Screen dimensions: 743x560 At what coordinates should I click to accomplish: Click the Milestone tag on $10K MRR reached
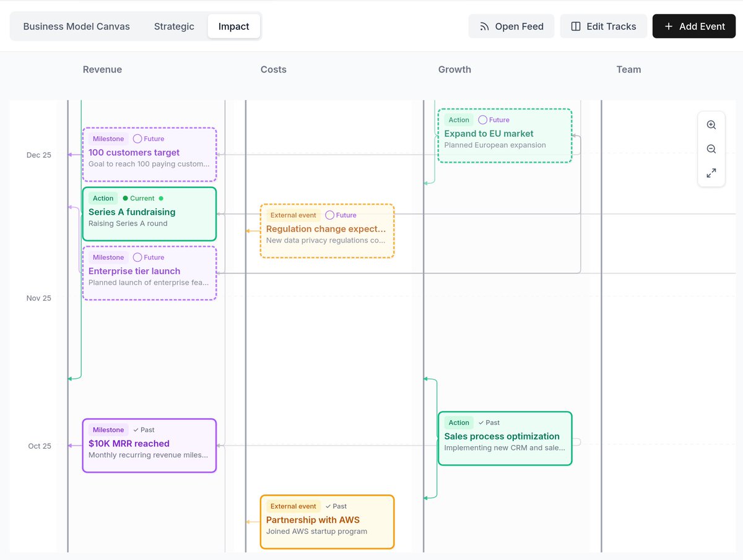108,430
